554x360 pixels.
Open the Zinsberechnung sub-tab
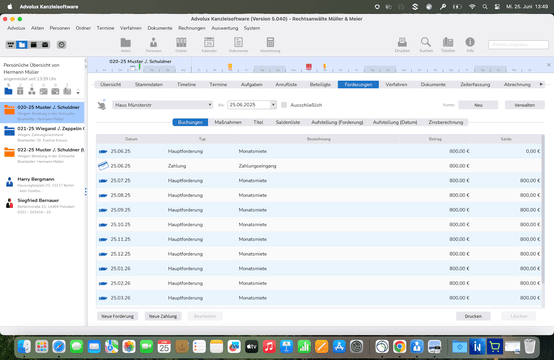[x=446, y=122]
